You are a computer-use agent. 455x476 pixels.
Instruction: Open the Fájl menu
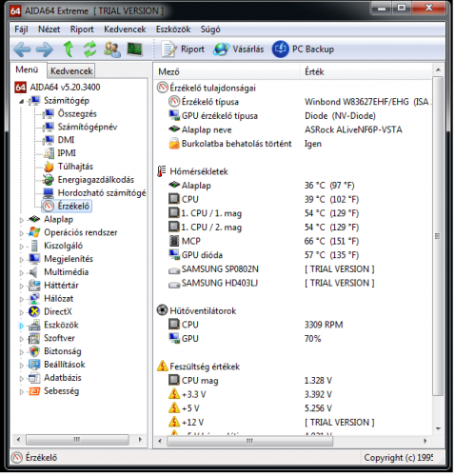[x=21, y=30]
